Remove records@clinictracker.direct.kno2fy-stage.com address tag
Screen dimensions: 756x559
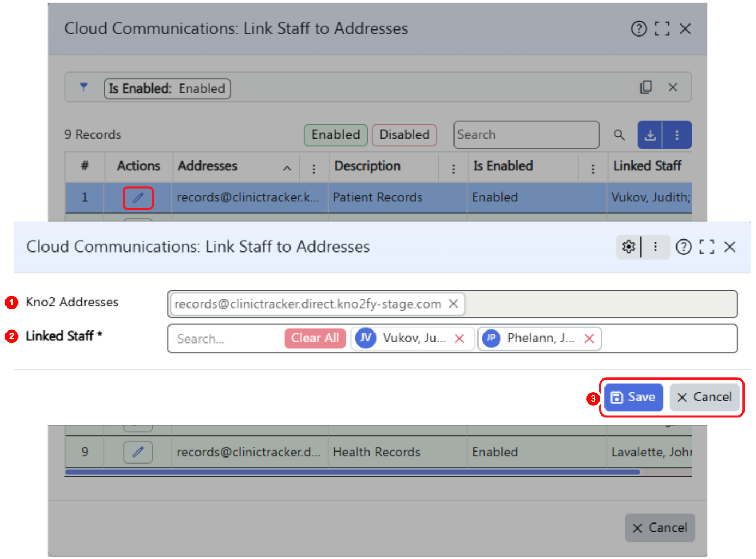point(453,304)
